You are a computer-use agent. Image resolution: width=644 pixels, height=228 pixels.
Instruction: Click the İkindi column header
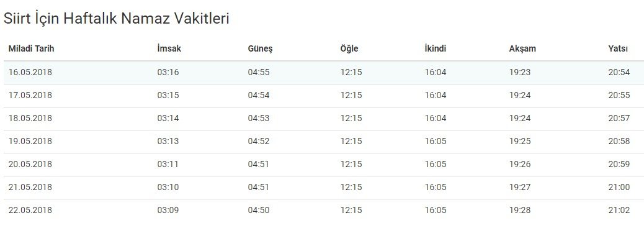pyautogui.click(x=436, y=48)
